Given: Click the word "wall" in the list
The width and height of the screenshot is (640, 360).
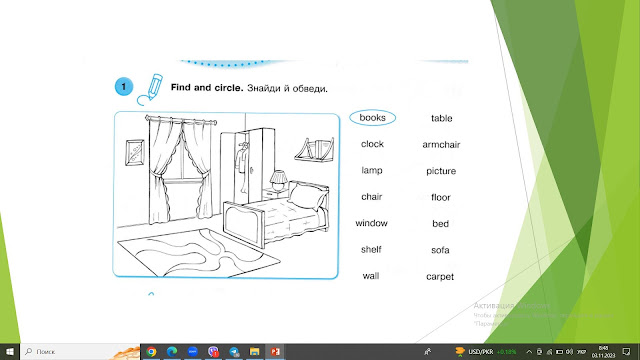Looking at the screenshot, I should (371, 276).
